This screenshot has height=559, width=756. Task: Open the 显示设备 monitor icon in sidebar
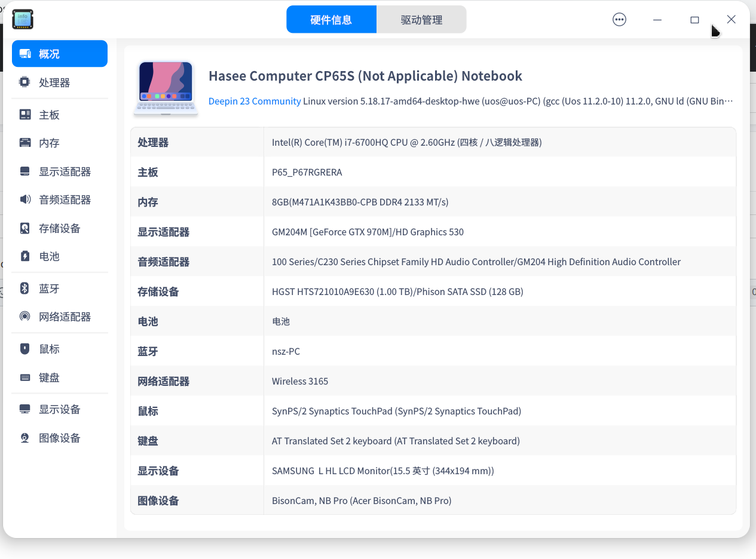(x=25, y=409)
